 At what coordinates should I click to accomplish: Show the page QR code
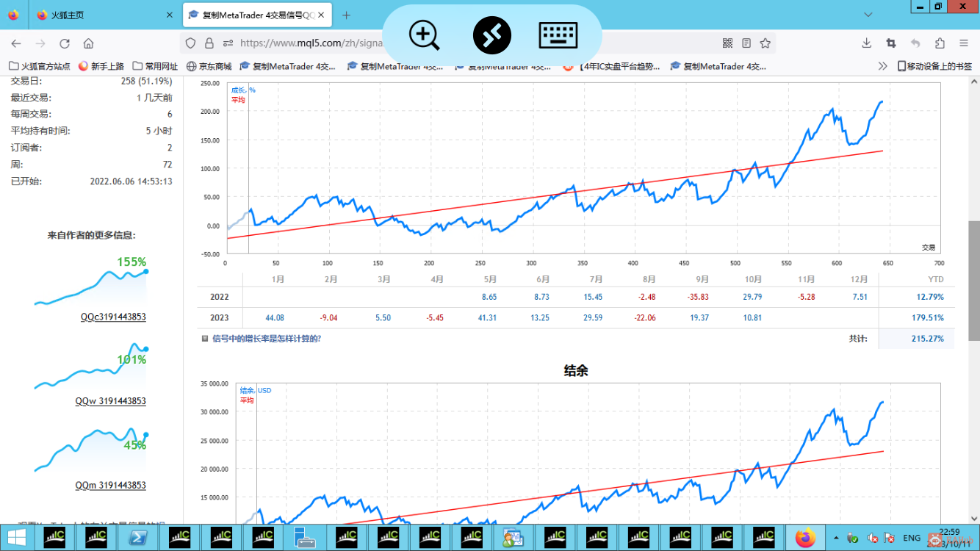[x=727, y=43]
